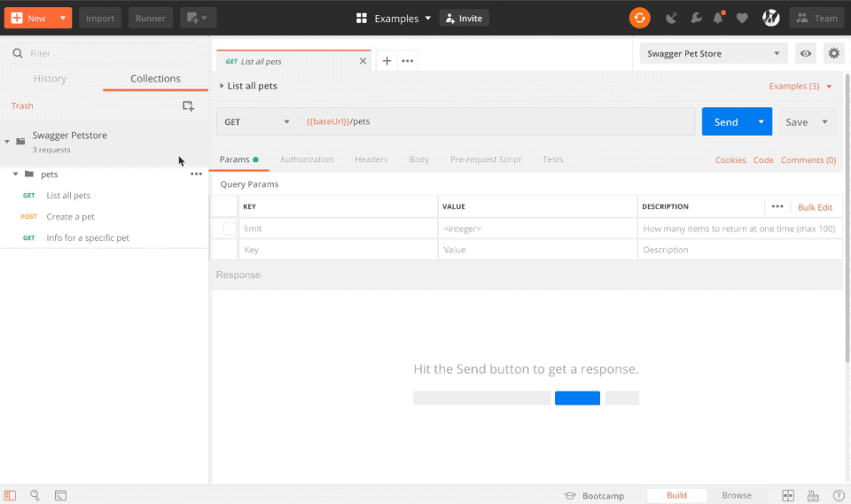The width and height of the screenshot is (851, 504).
Task: Open Find and Replace search icon
Action: click(x=35, y=495)
